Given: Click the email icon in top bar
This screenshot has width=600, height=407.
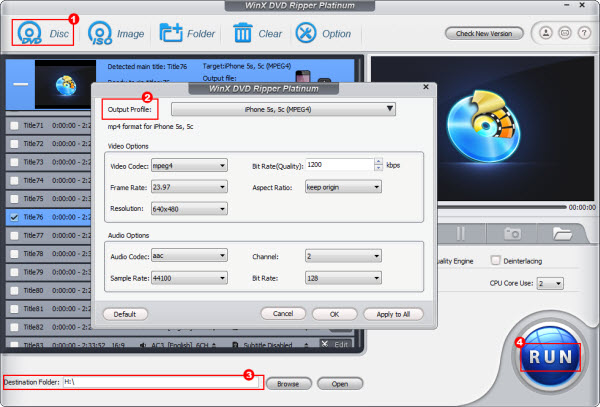Looking at the screenshot, I should pyautogui.click(x=565, y=33).
